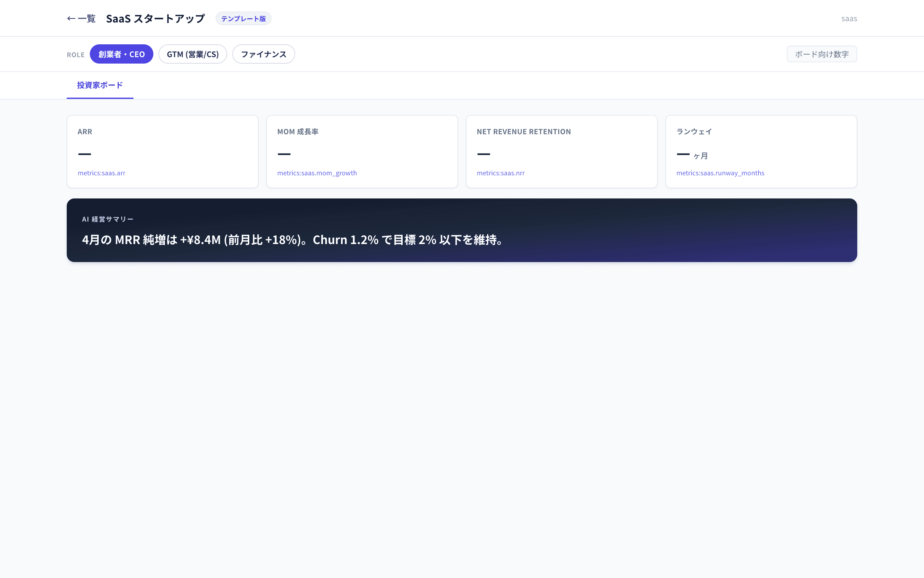Click the ランウェイ card title

[x=694, y=132]
